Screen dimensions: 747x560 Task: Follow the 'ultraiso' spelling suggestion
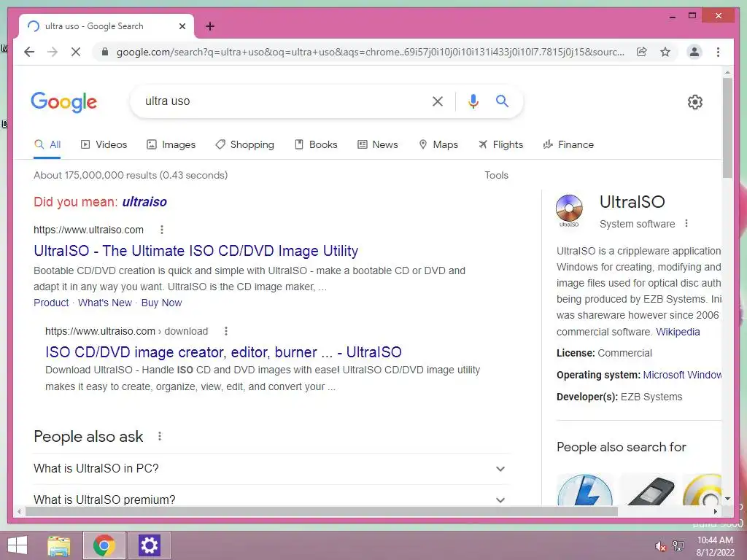coord(144,202)
